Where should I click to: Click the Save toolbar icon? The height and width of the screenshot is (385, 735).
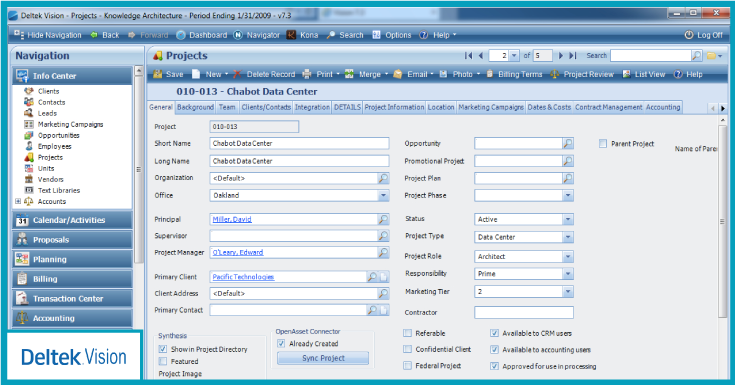click(158, 74)
